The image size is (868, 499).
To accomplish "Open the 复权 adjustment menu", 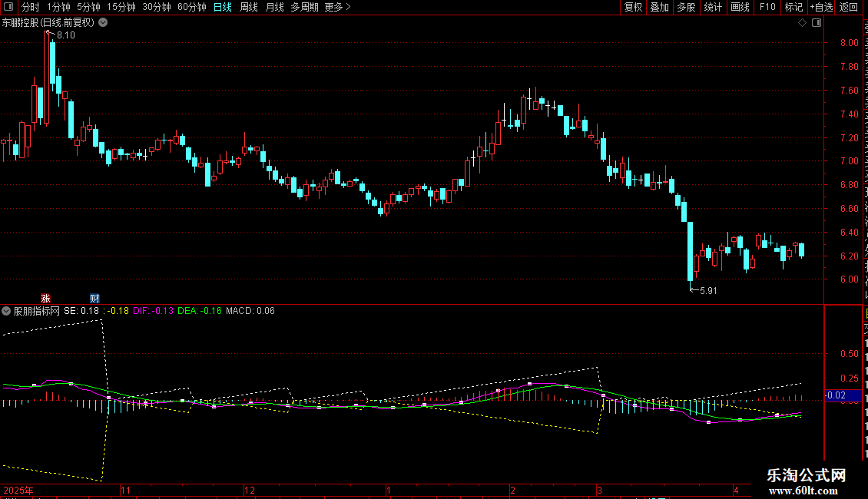I will coord(633,7).
